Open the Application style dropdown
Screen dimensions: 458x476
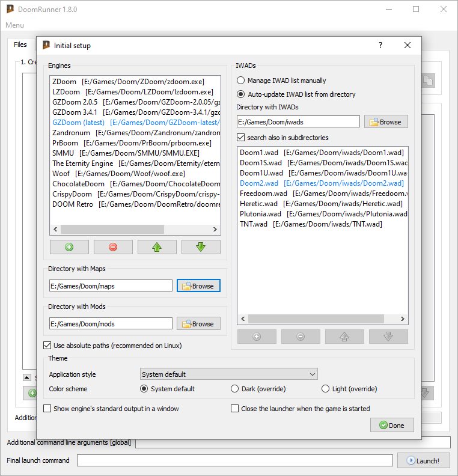click(x=229, y=374)
